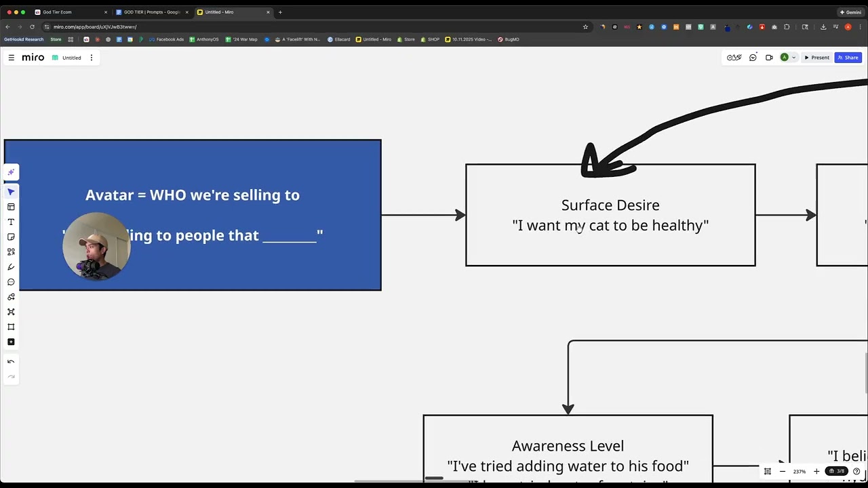The image size is (868, 488).
Task: Select the Sticky note tool
Action: pos(11,237)
